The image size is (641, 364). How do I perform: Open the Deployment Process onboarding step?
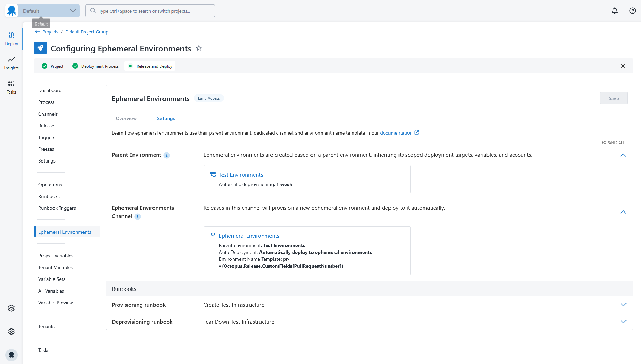coord(96,66)
